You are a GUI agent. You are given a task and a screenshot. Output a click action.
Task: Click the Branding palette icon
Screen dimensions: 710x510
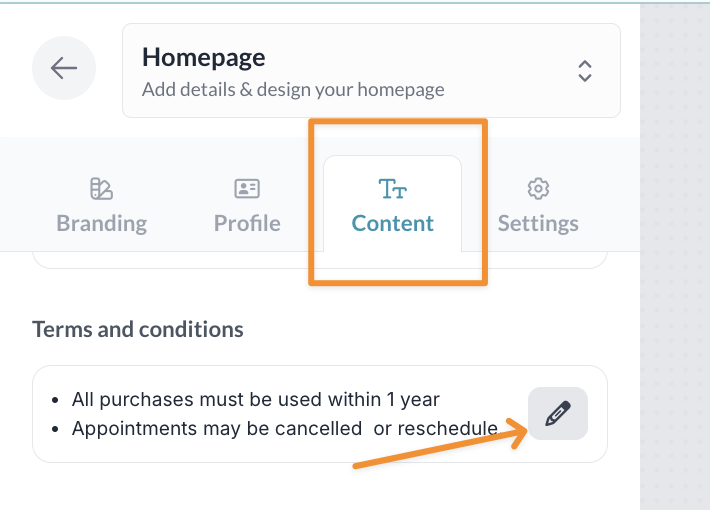[101, 188]
